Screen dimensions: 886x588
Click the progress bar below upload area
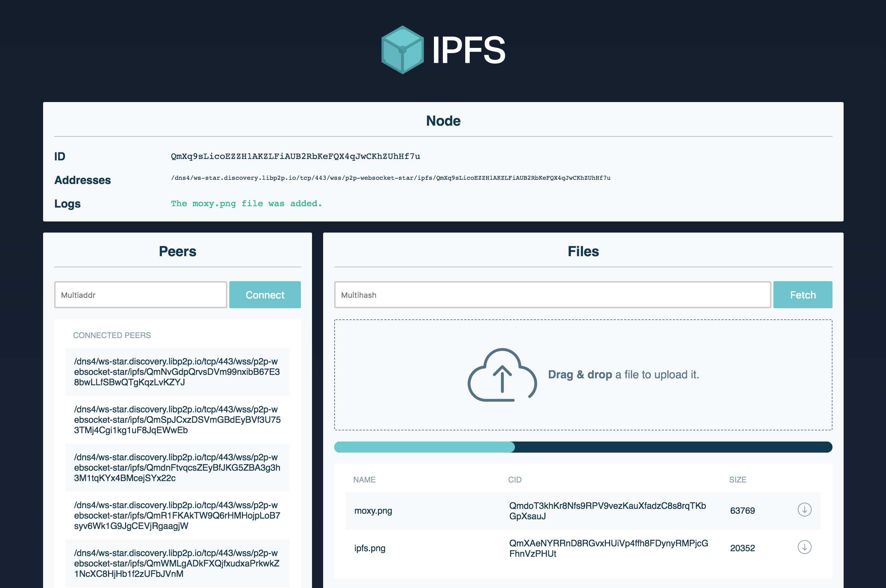(x=583, y=446)
